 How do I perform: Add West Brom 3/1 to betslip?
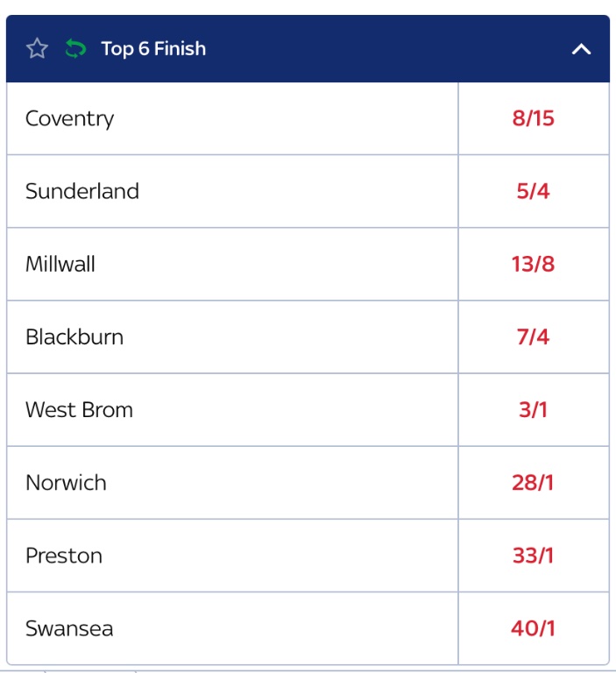(533, 409)
